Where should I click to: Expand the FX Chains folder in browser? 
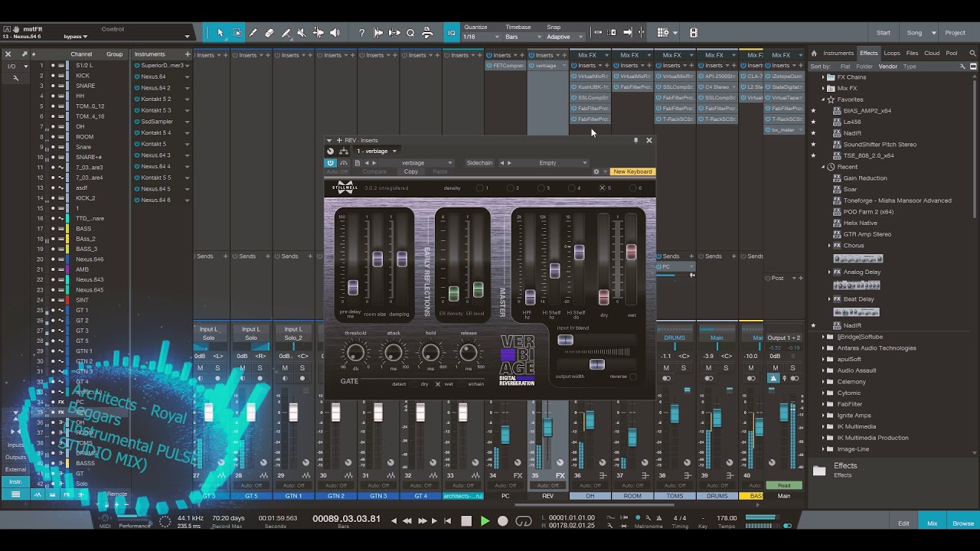(824, 77)
